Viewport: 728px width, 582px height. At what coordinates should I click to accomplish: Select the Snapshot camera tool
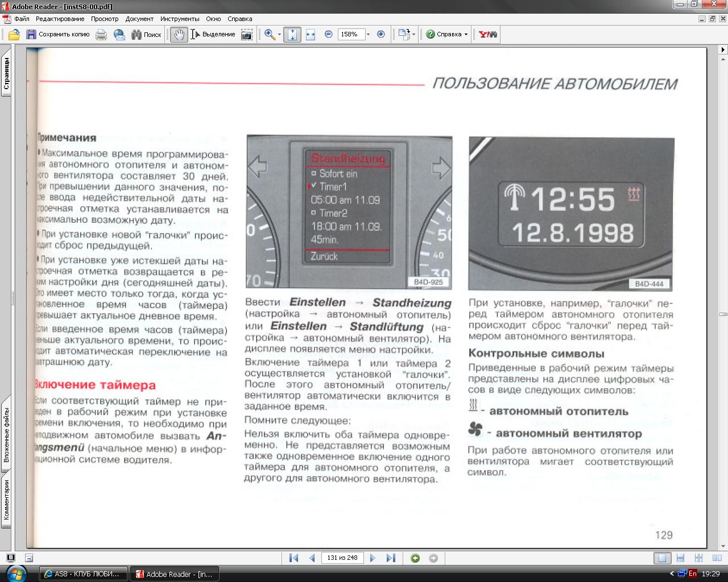pyautogui.click(x=246, y=35)
